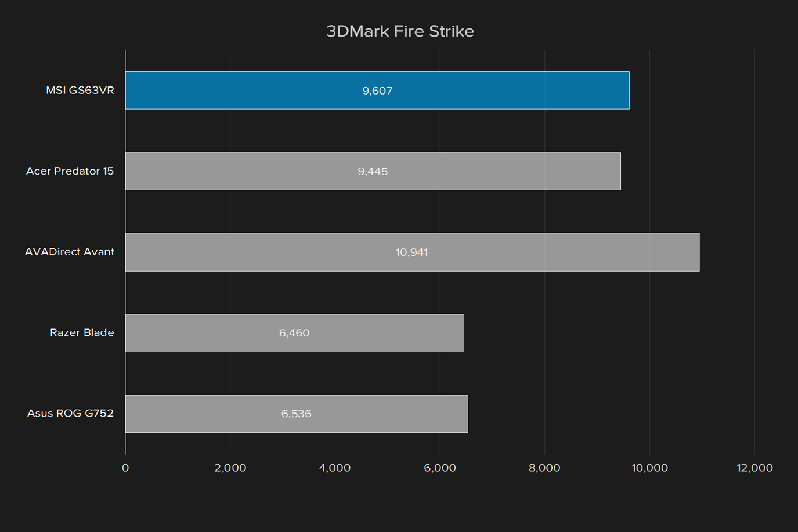Click the Razer Blade axis label
This screenshot has width=798, height=532.
pos(82,332)
